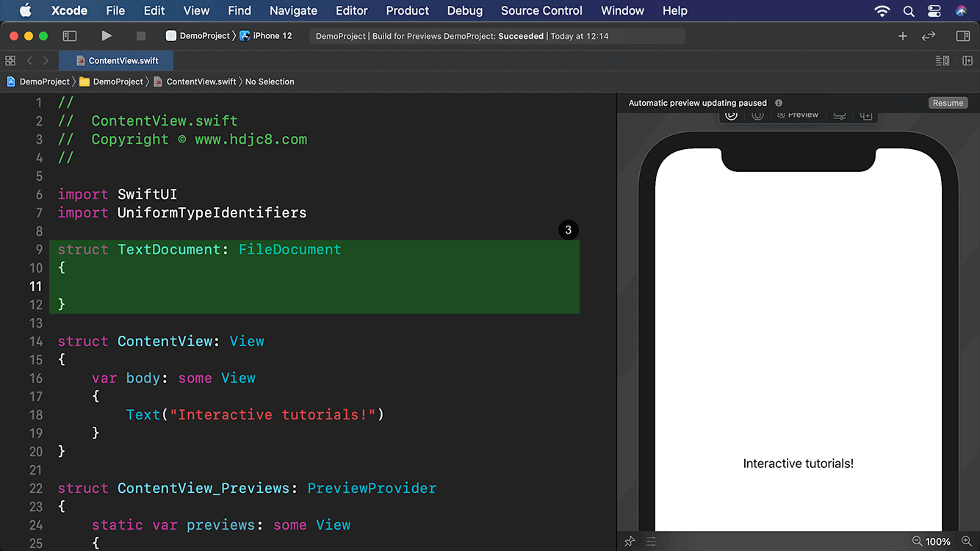Viewport: 980px width, 551px height.
Task: Open the Navigate menu
Action: [x=293, y=10]
